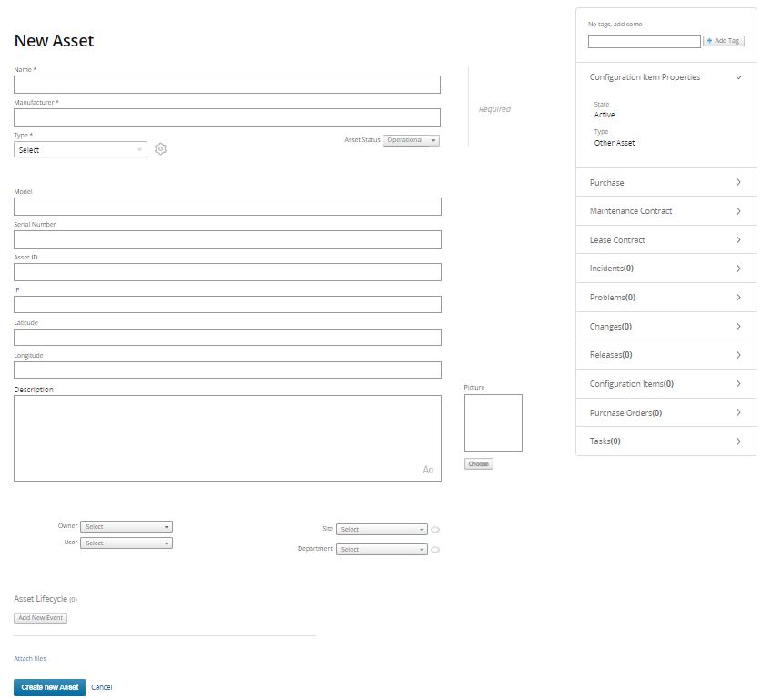Open the Owner select dropdown
The width and height of the screenshot is (762, 700).
[x=127, y=527]
